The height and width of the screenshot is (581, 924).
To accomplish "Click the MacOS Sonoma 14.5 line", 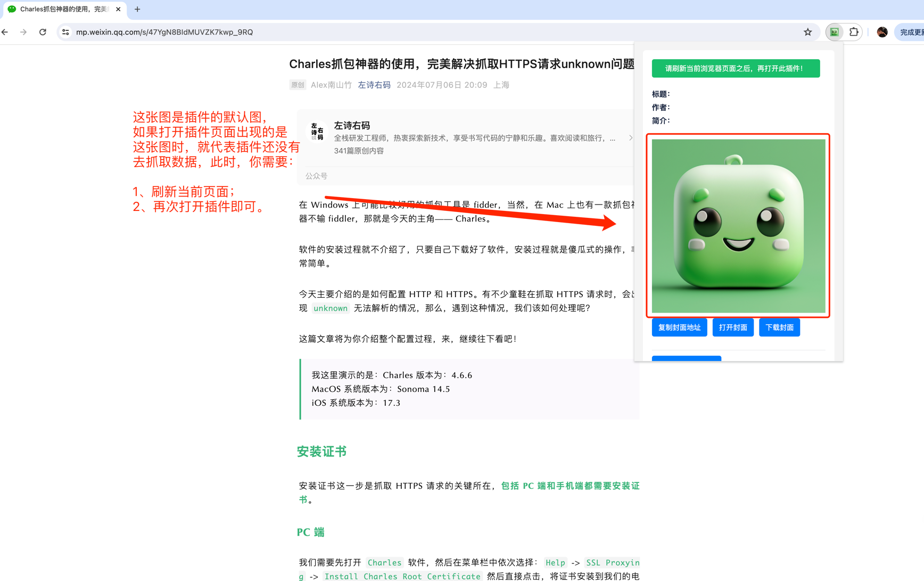I will (x=381, y=389).
